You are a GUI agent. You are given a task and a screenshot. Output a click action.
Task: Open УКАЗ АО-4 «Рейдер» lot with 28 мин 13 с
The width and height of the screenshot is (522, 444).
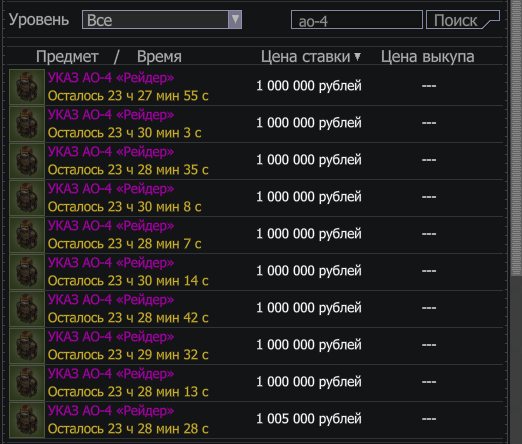111,374
